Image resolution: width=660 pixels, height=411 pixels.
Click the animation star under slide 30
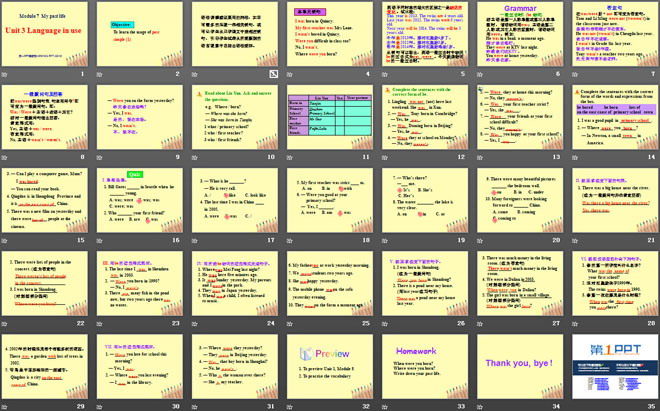(100, 407)
